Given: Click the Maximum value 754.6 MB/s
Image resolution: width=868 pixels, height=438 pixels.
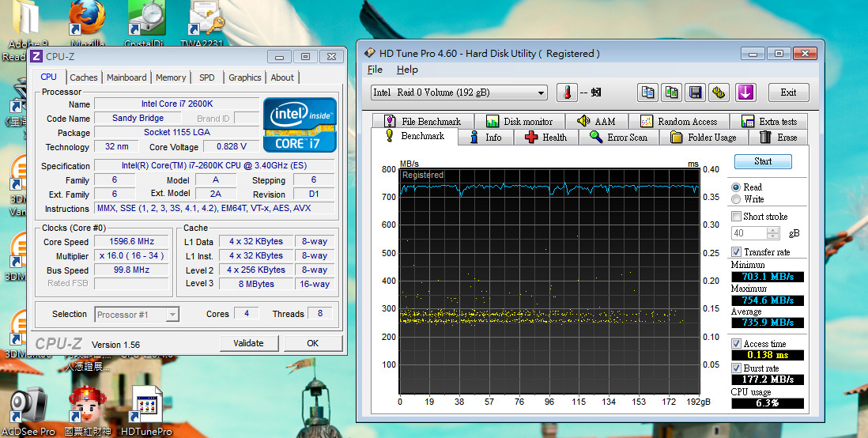Looking at the screenshot, I should 768,300.
